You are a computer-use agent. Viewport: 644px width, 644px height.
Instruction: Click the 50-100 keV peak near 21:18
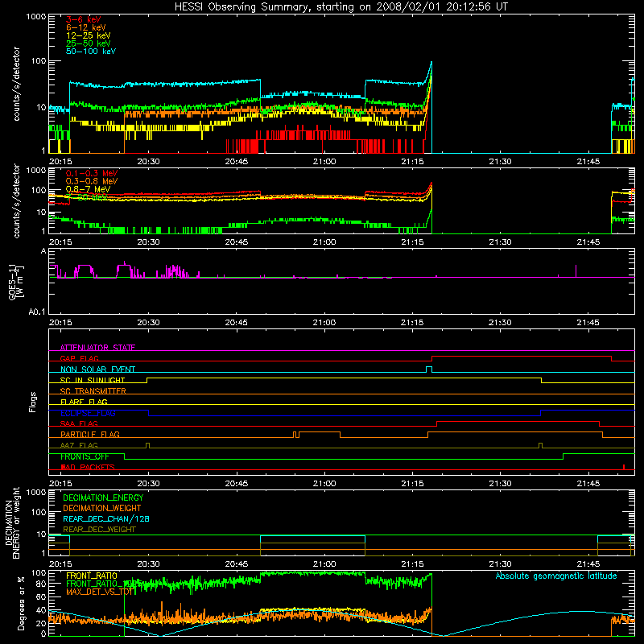[431, 63]
